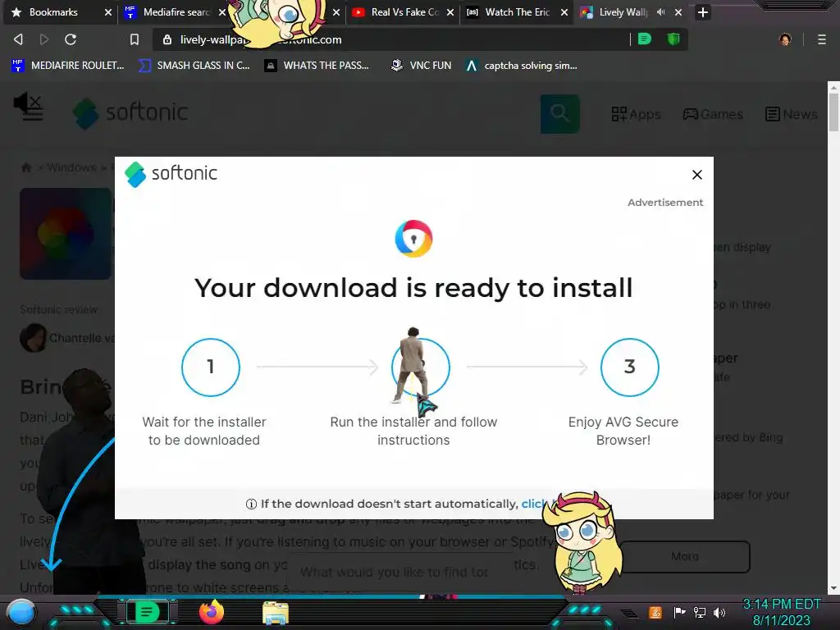Viewport: 840px width, 630px height.
Task: Open the captcha solving sim bookmark
Action: [x=521, y=66]
